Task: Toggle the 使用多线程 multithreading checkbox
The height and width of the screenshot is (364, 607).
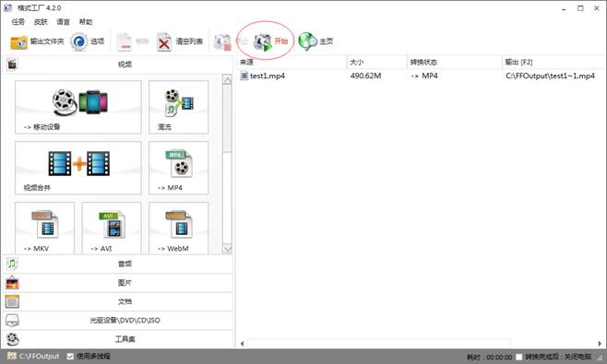Action: coord(70,357)
